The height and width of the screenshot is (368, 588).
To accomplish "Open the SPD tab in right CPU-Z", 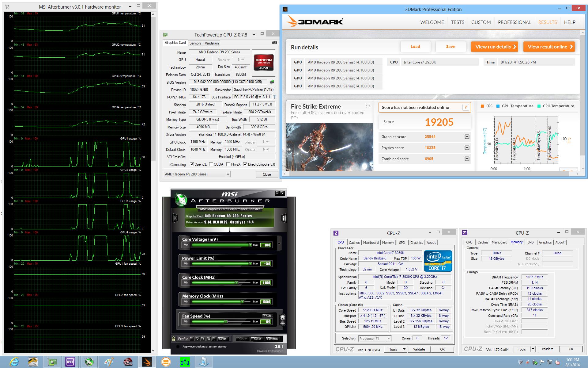I will tap(530, 242).
